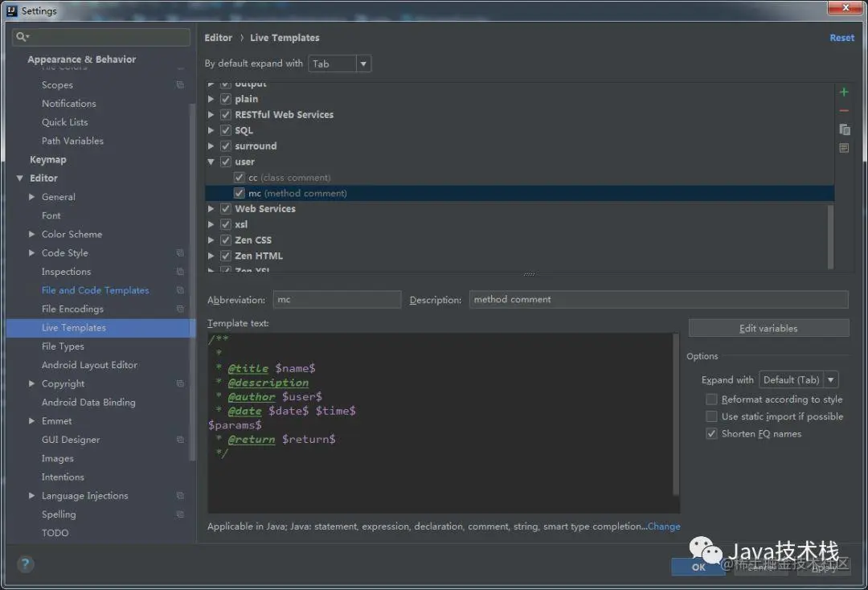The height and width of the screenshot is (590, 868).
Task: Disable the cc class comment template
Action: (x=240, y=177)
